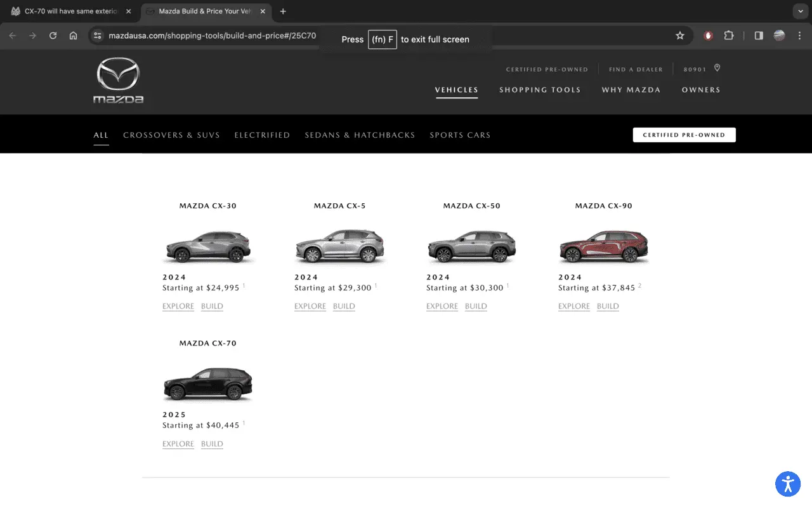Open the Why Mazda menu

(x=631, y=90)
